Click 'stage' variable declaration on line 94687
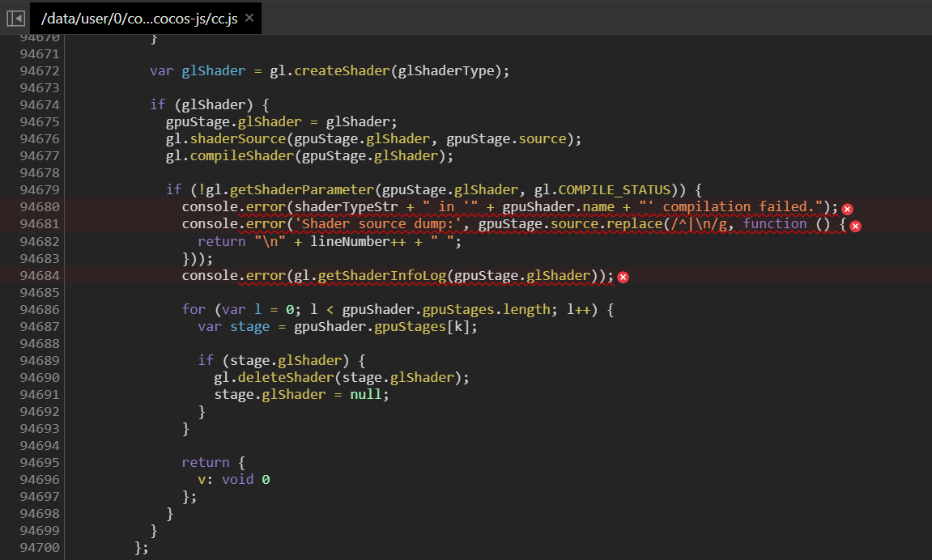Viewport: 932px width, 560px height. [249, 327]
